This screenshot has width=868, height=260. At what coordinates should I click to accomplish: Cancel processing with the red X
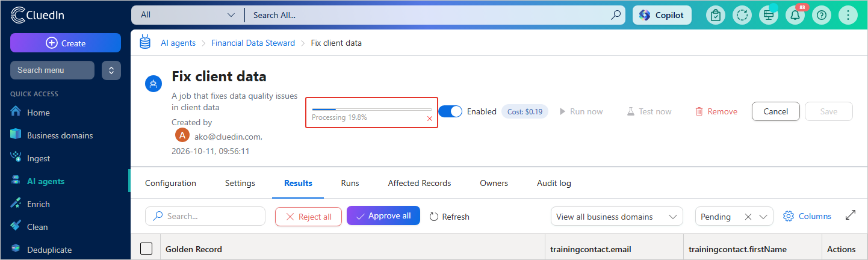(x=430, y=119)
